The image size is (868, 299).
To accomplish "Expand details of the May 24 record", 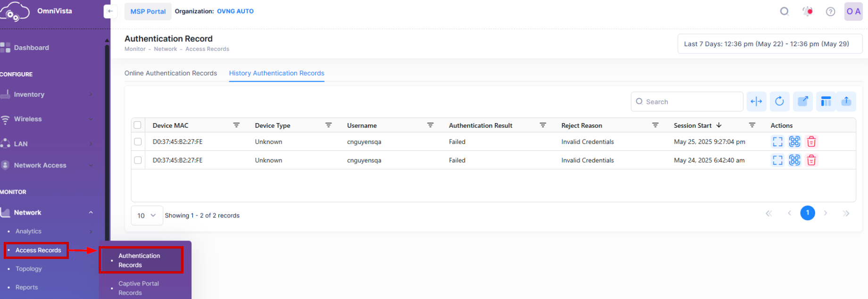I will 777,160.
